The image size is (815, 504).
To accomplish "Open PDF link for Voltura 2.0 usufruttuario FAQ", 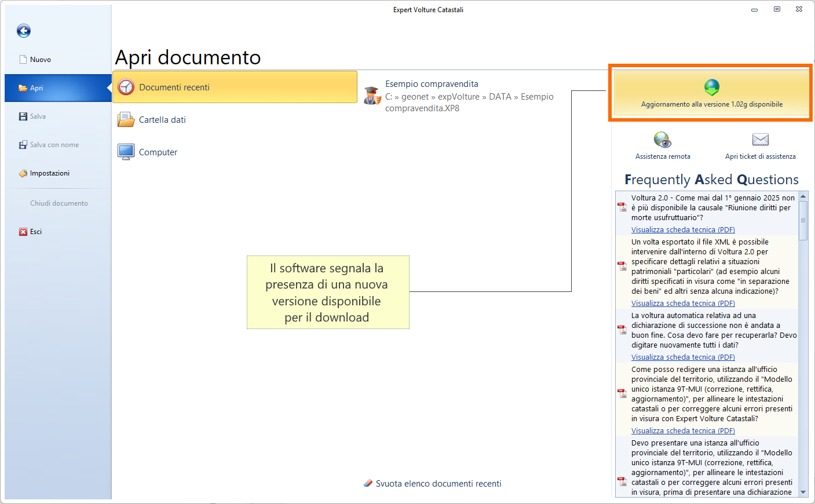I will click(683, 230).
